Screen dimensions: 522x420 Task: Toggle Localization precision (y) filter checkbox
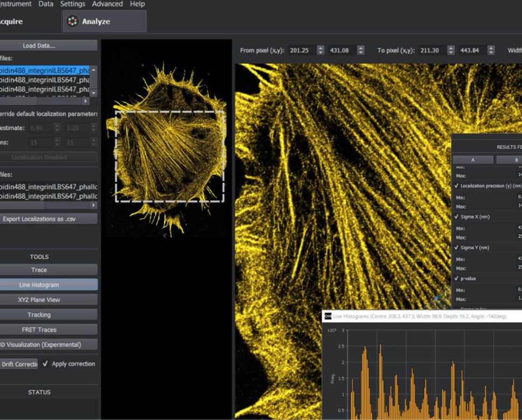click(x=457, y=186)
